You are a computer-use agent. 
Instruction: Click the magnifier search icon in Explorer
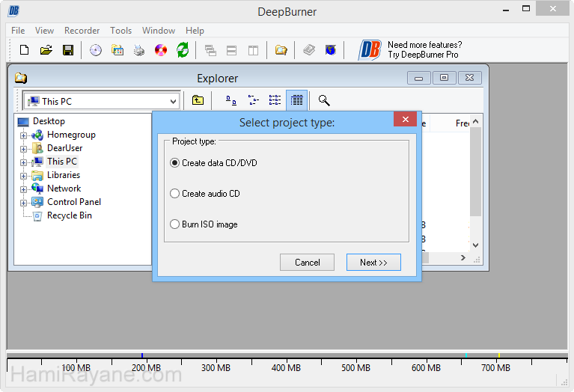coord(324,100)
